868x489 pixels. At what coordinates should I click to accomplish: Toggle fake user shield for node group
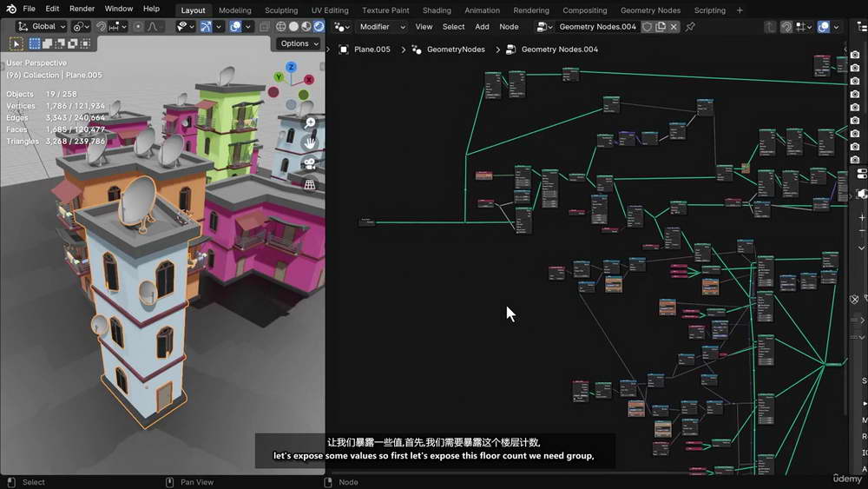[x=648, y=27]
